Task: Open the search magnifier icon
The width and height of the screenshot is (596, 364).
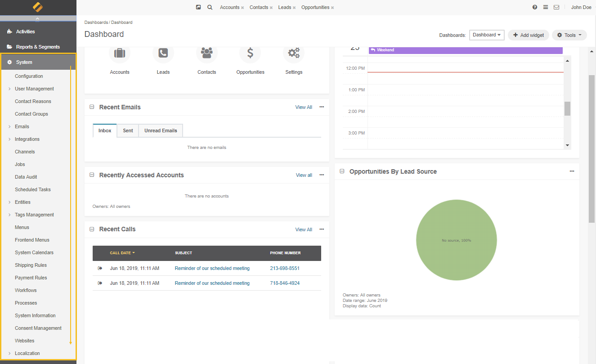Action: pyautogui.click(x=210, y=7)
